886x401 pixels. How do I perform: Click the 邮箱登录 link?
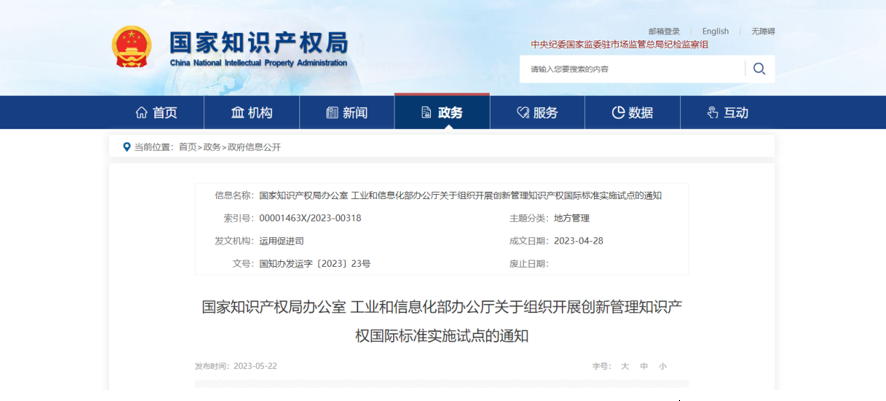pos(664,32)
